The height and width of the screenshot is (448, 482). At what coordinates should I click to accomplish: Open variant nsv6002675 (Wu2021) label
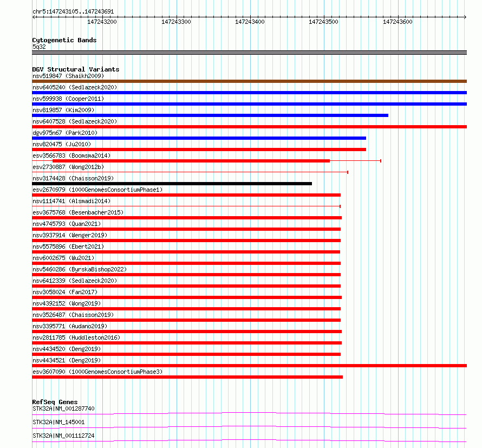(x=63, y=258)
